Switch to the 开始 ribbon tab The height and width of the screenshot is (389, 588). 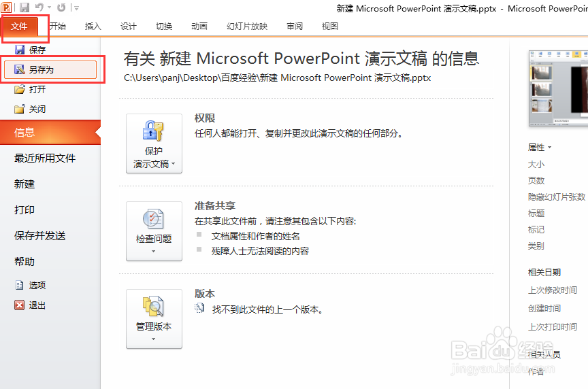click(x=58, y=27)
